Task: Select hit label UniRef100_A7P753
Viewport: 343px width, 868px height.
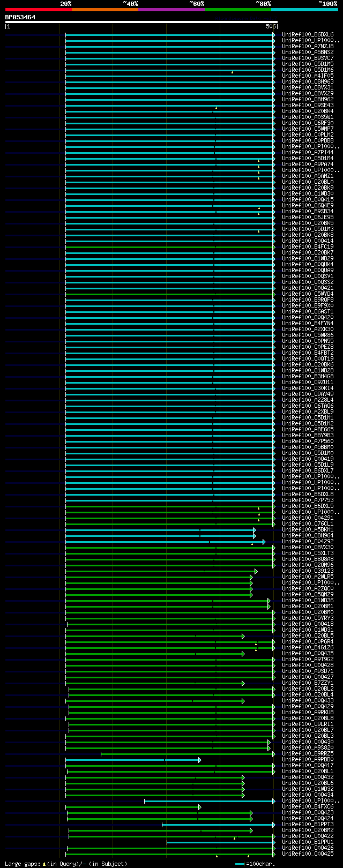Action: (308, 500)
